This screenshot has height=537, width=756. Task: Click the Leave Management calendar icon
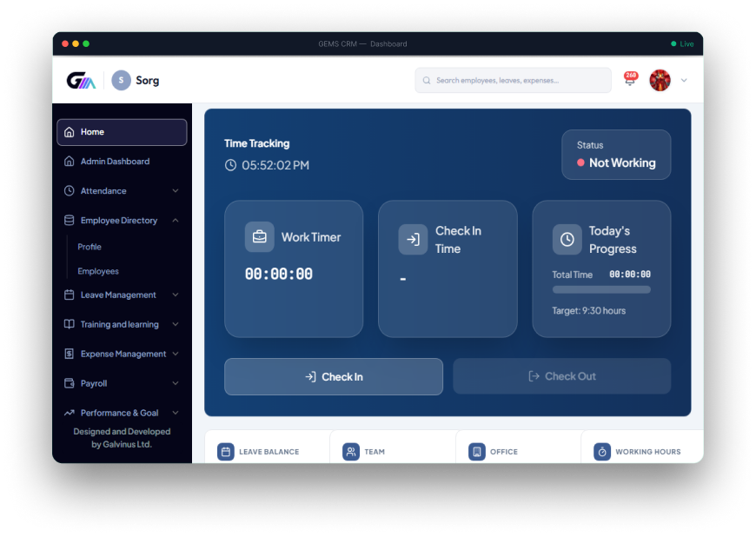pyautogui.click(x=70, y=295)
